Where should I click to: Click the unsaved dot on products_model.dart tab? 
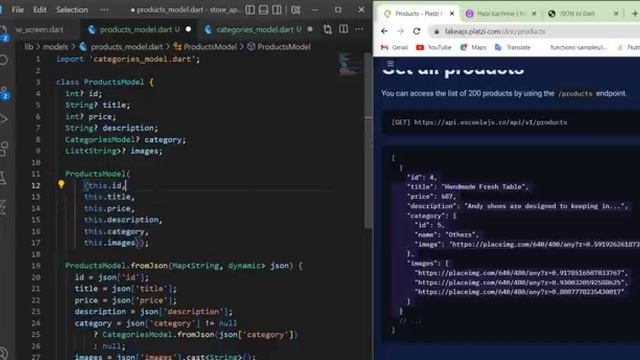coord(188,29)
